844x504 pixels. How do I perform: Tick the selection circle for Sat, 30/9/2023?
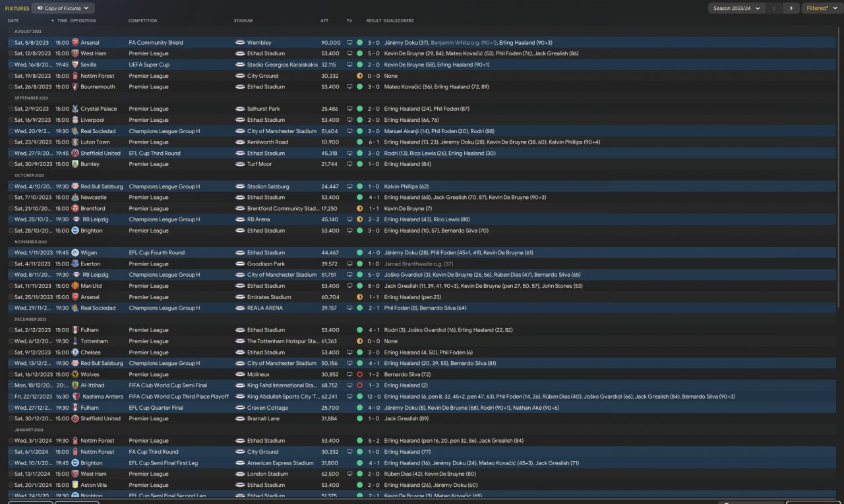tap(11, 164)
